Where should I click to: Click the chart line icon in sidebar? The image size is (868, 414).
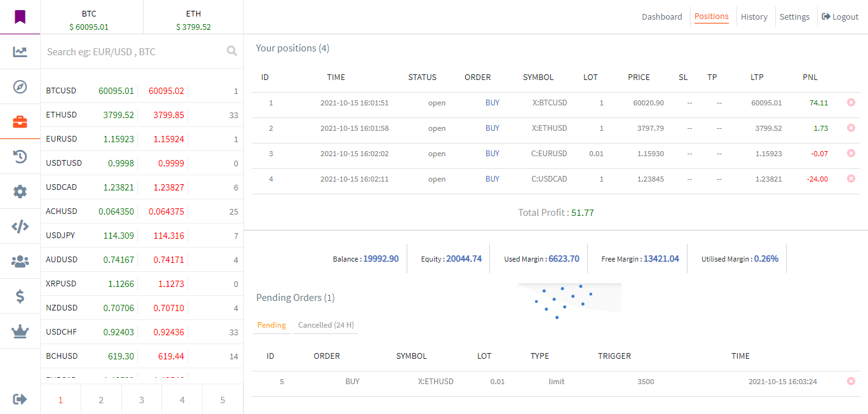coord(20,52)
